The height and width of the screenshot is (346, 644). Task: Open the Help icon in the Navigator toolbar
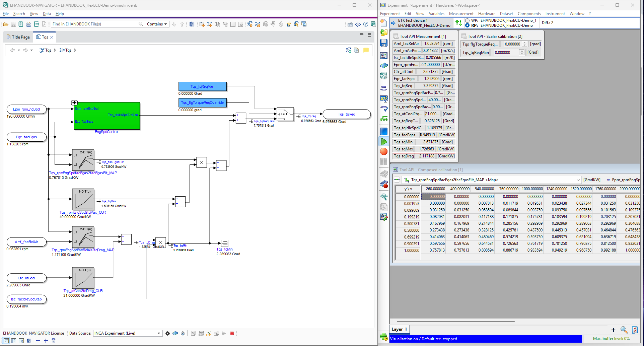[x=366, y=24]
